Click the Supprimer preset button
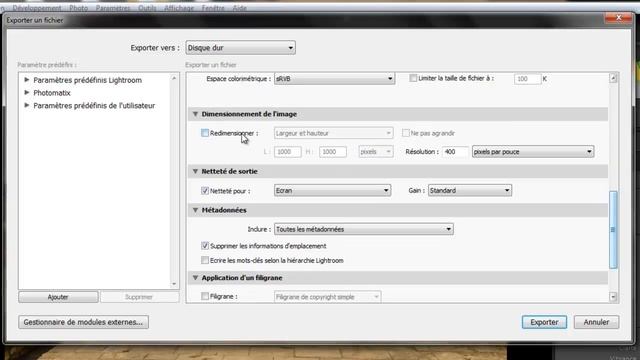Screen dimensions: 640x360 pos(139,297)
